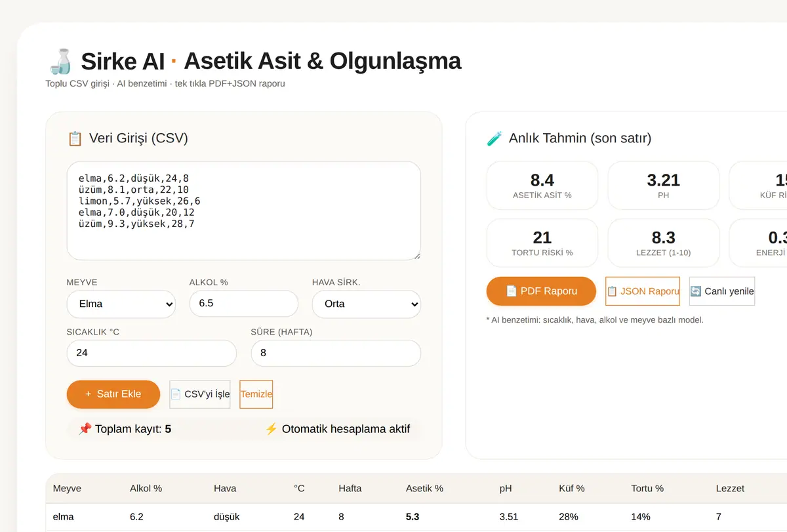This screenshot has width=787, height=532.
Task: Click the 28% küf cell in table
Action: [568, 517]
